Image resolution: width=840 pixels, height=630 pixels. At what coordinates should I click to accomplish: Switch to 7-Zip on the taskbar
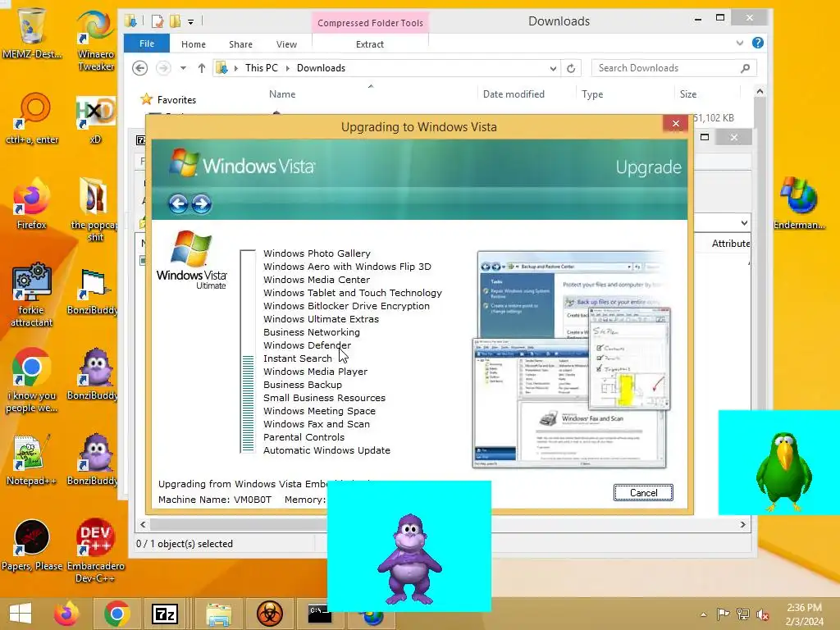[x=165, y=614]
